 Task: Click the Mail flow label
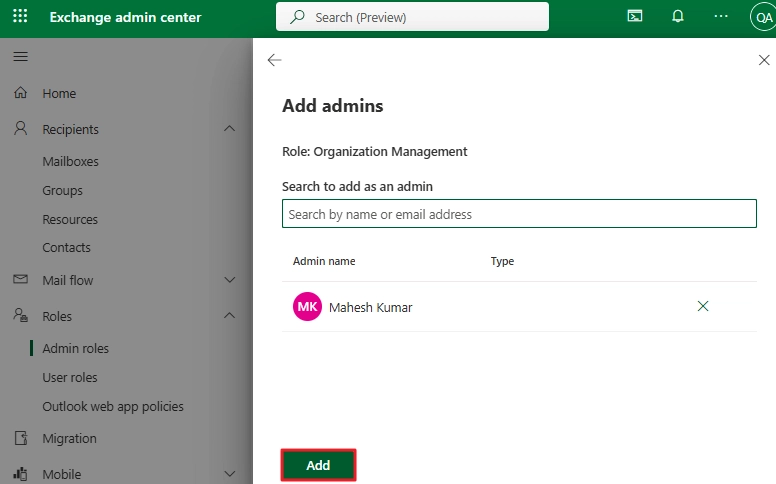coord(68,281)
